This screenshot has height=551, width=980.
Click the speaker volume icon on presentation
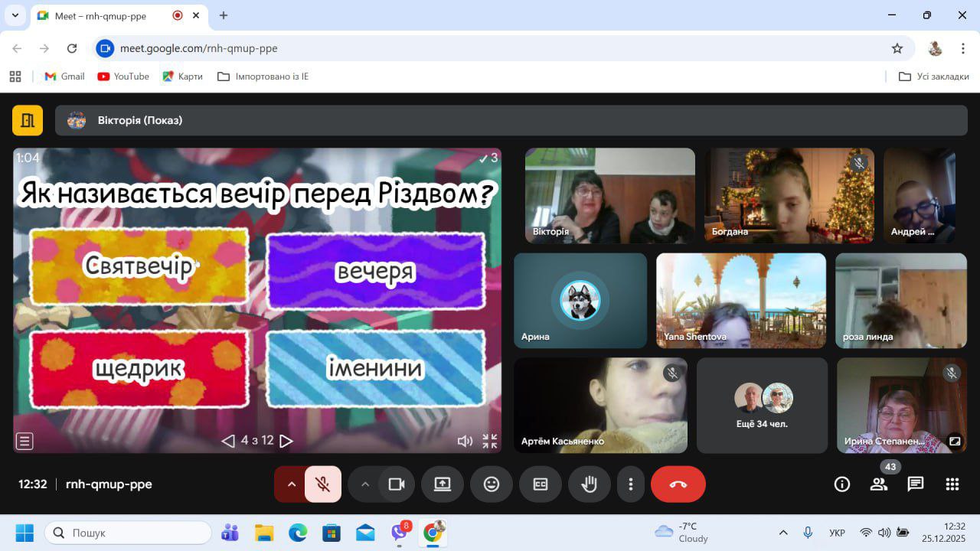(464, 441)
